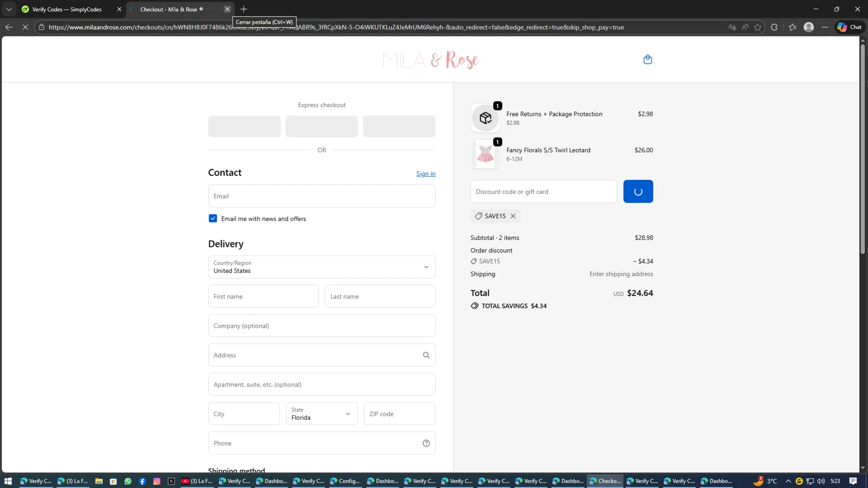Click into the Last name field
Screen dimensions: 868x488
(380, 297)
